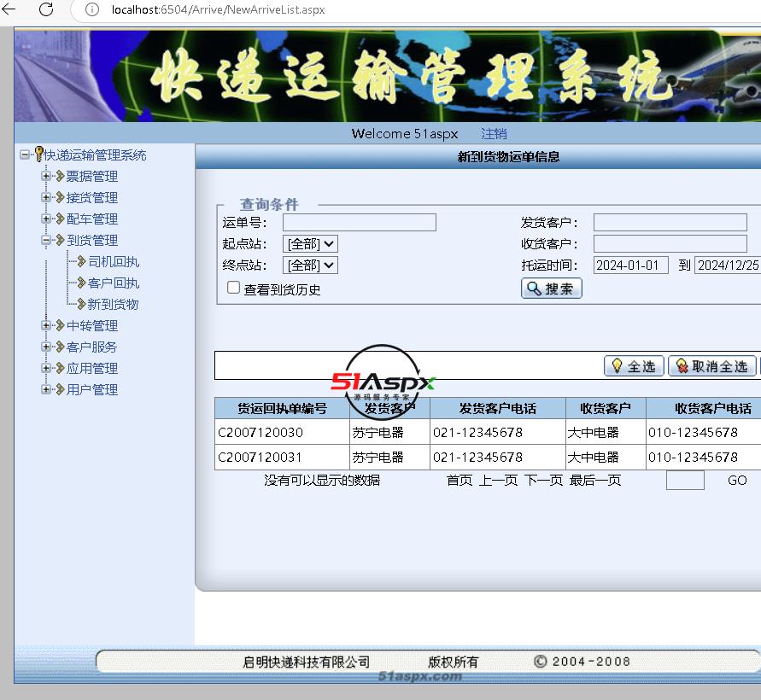This screenshot has width=761, height=700.
Task: Go to 上一页 previous page
Action: (x=499, y=481)
